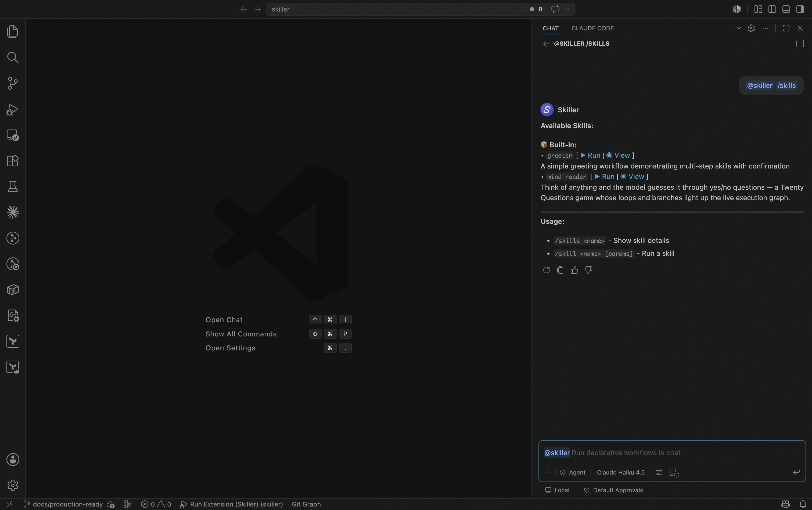Run the greeter skill
Screen dimensions: 812x510
tap(590, 155)
